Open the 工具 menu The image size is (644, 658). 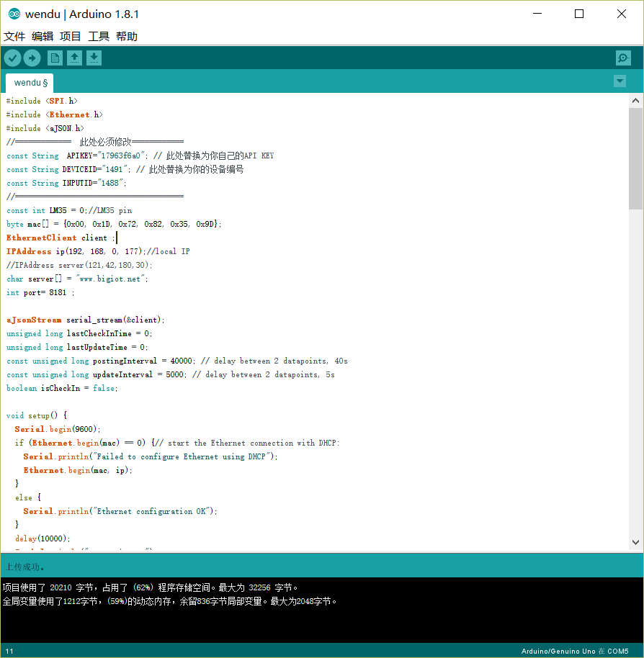99,37
